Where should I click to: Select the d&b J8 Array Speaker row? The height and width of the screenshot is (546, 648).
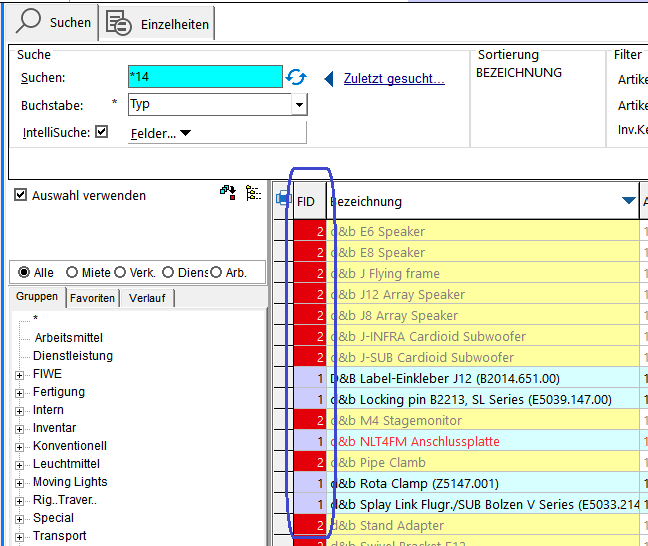click(483, 315)
